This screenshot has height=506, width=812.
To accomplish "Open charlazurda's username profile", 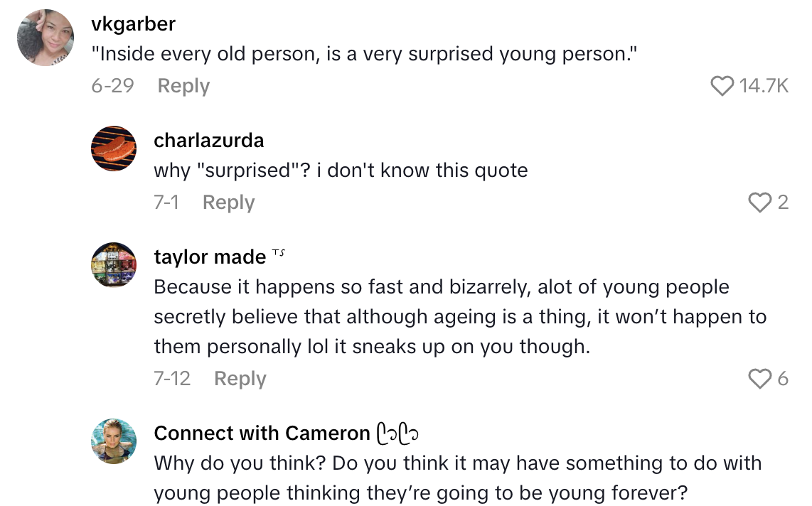I will [x=208, y=140].
